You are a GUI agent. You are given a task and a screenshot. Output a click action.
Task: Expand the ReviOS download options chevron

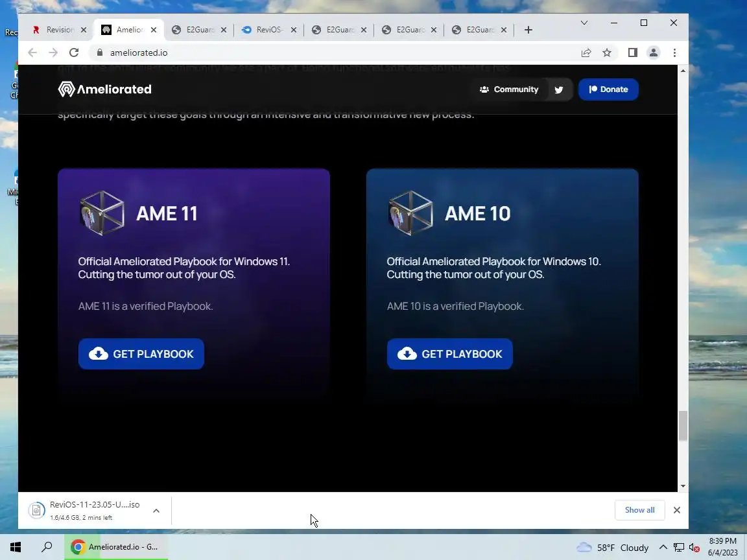click(156, 511)
